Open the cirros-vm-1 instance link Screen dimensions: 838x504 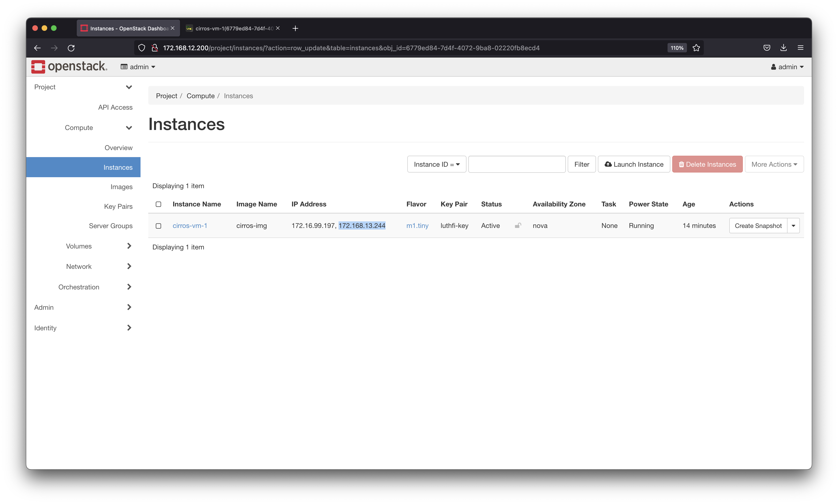(x=190, y=226)
